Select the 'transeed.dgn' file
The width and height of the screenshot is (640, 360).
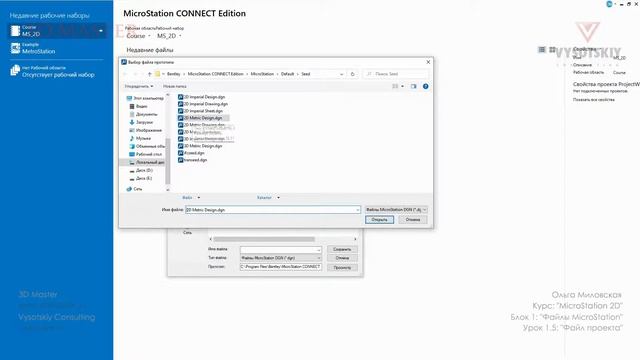pos(193,160)
